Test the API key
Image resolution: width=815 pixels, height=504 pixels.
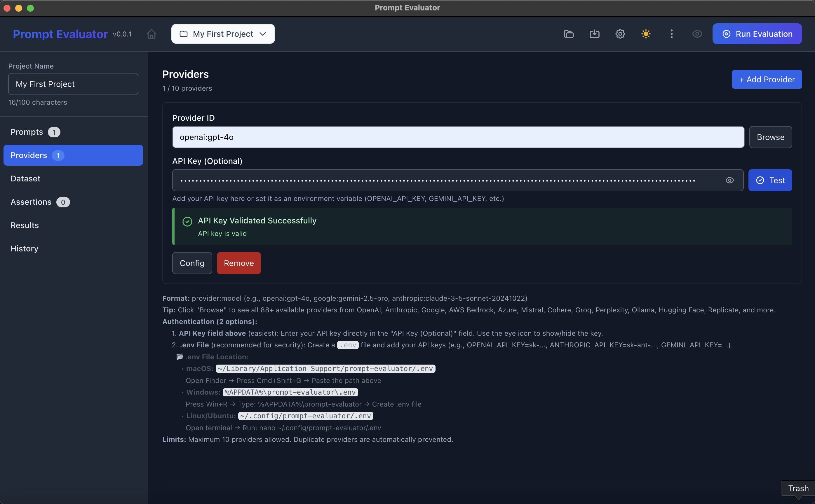point(770,180)
